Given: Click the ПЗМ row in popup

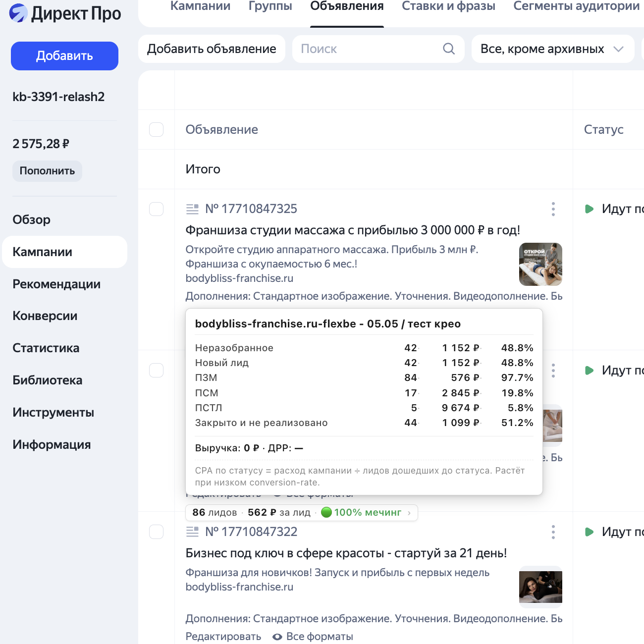Looking at the screenshot, I should pyautogui.click(x=364, y=378).
